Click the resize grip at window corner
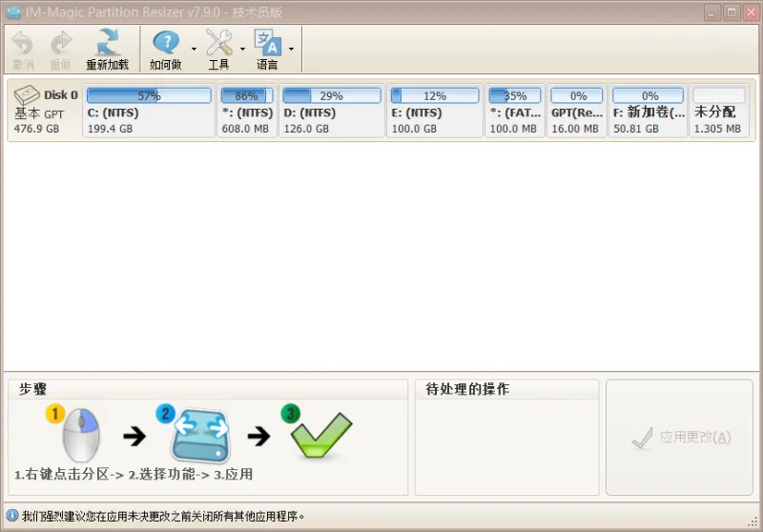This screenshot has width=763, height=532. pos(753,522)
